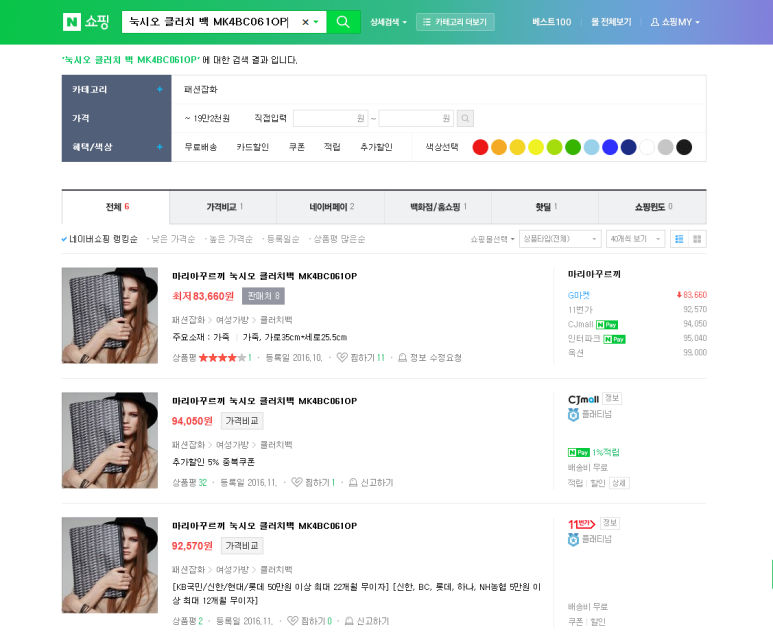Image resolution: width=773 pixels, height=636 pixels.
Task: Open the 인터파크 seller link
Action: point(584,339)
